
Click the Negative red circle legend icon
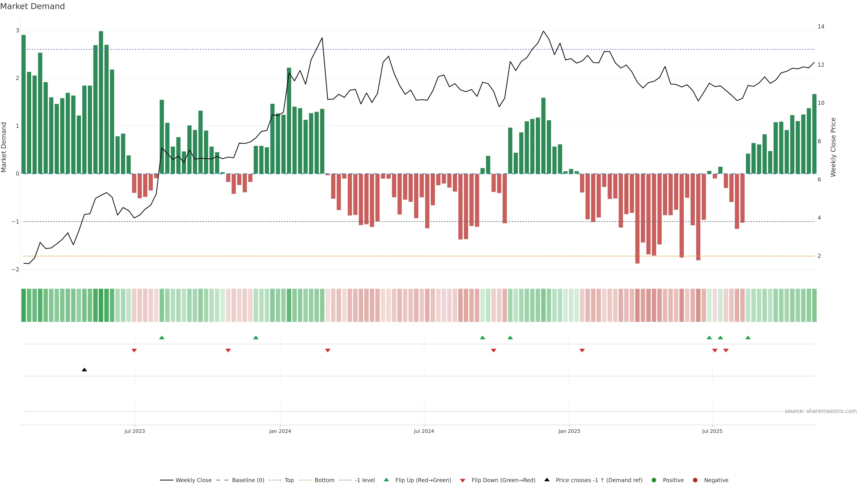click(x=695, y=480)
